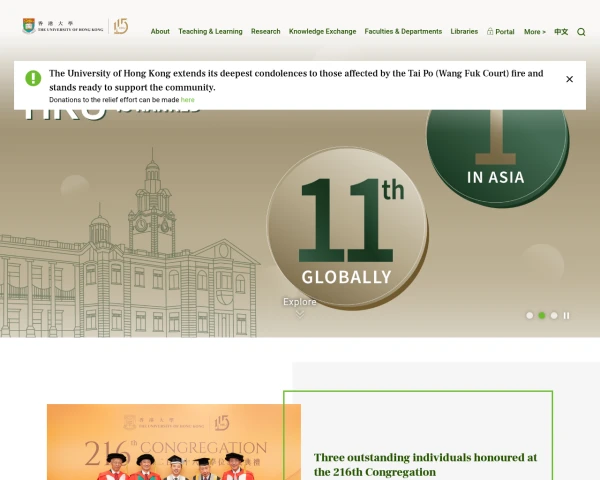The height and width of the screenshot is (480, 600).
Task: Open Knowledge Exchange menu
Action: tap(323, 31)
